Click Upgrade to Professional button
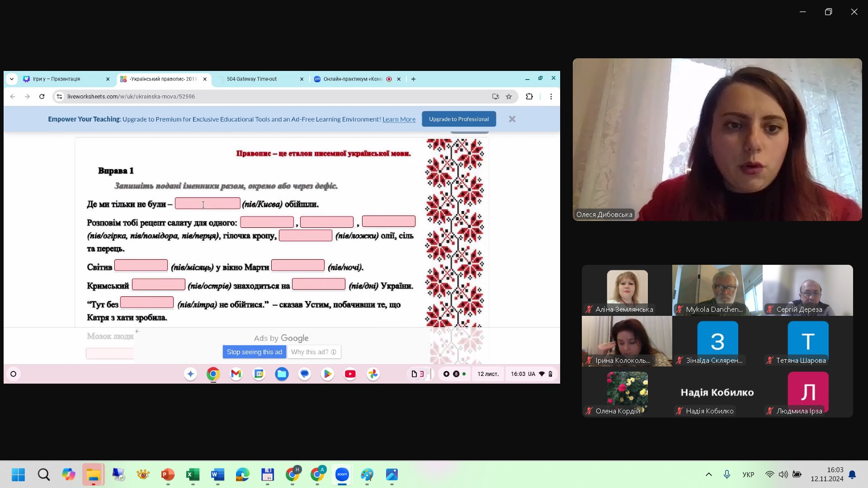Screen dimensions: 868x488 pos(458,119)
